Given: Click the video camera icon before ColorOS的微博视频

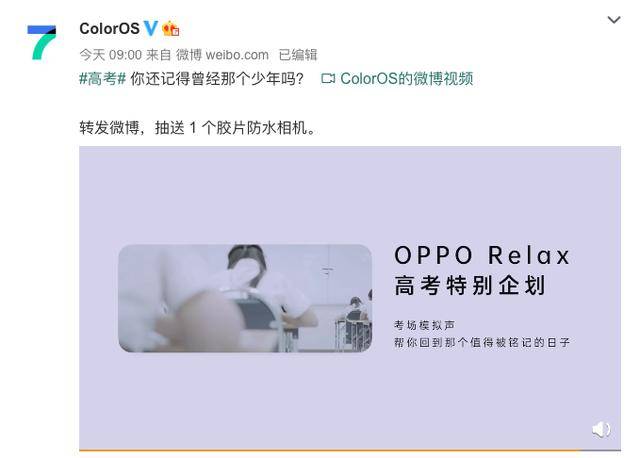Looking at the screenshot, I should tap(328, 78).
